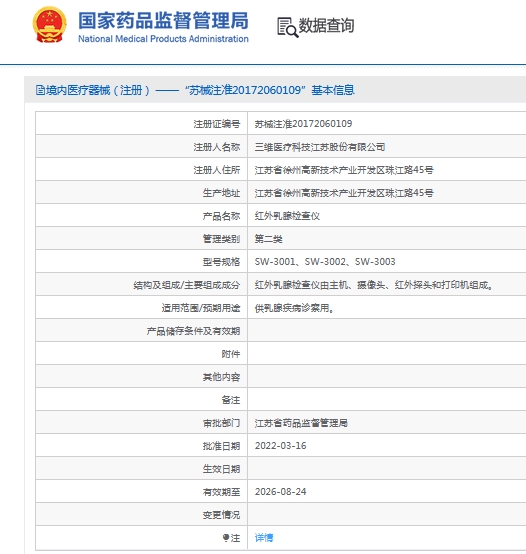Click the bullet icon beside 注

coord(226,538)
